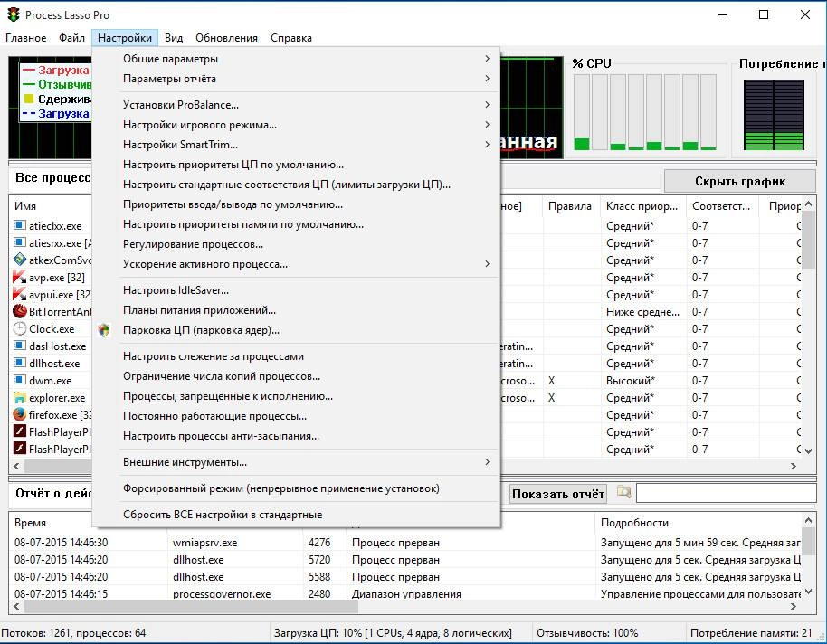This screenshot has height=644, width=827.
Task: Click the Имя column header
Action: (x=51, y=206)
